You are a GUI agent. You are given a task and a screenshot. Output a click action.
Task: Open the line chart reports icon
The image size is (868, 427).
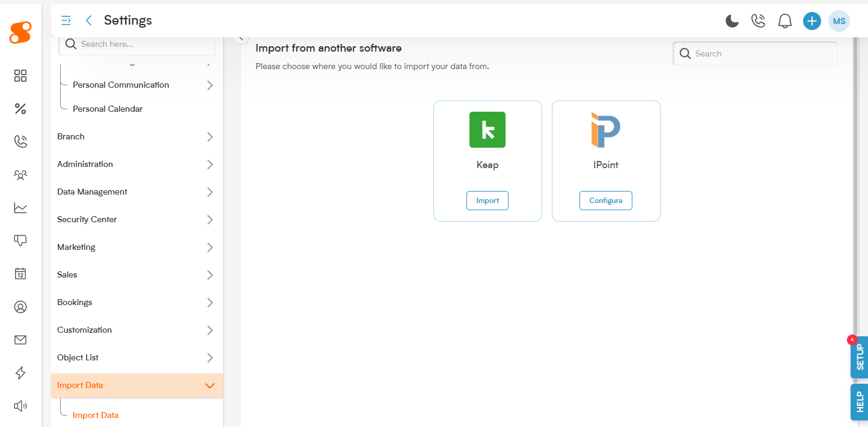[x=20, y=208]
